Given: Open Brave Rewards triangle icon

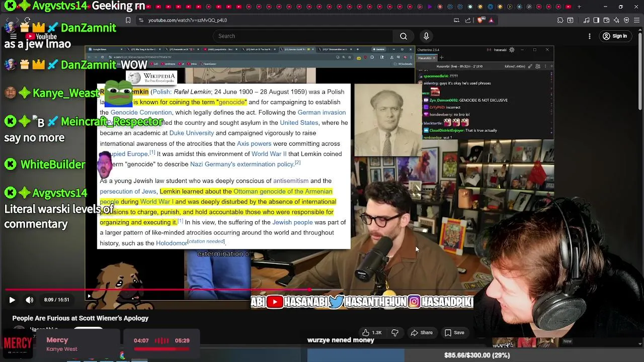Looking at the screenshot, I should click(x=491, y=20).
